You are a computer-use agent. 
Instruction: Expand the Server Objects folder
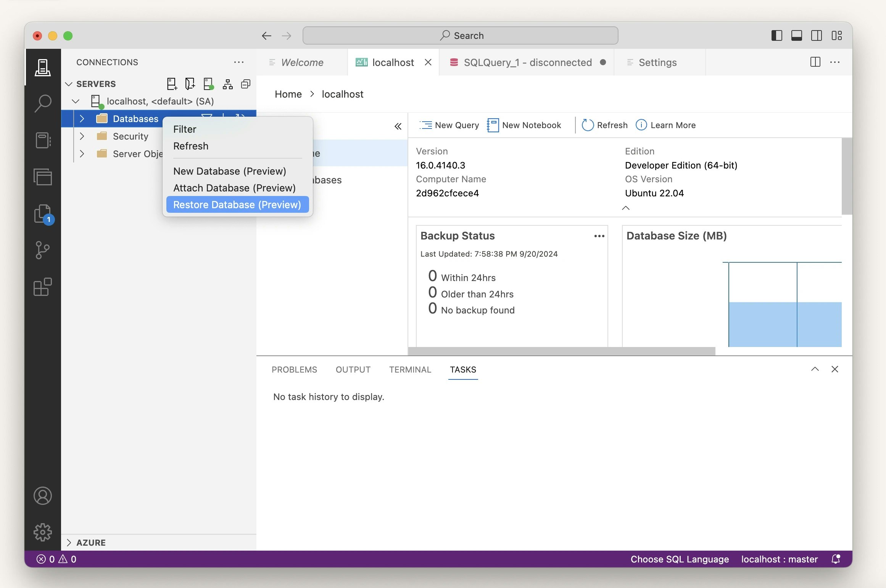[82, 154]
